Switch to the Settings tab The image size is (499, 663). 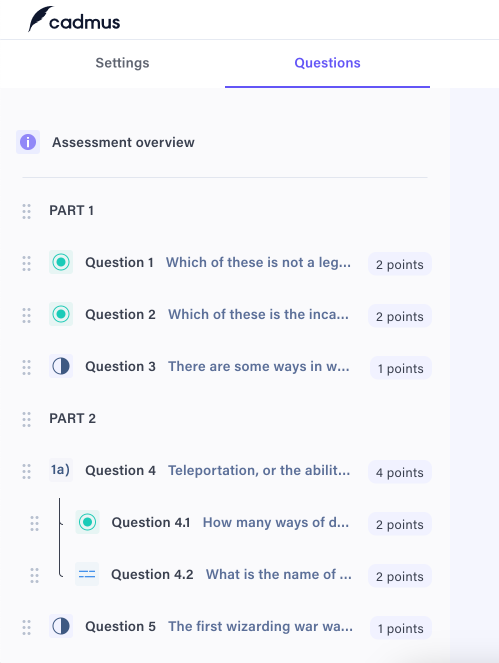(x=122, y=63)
